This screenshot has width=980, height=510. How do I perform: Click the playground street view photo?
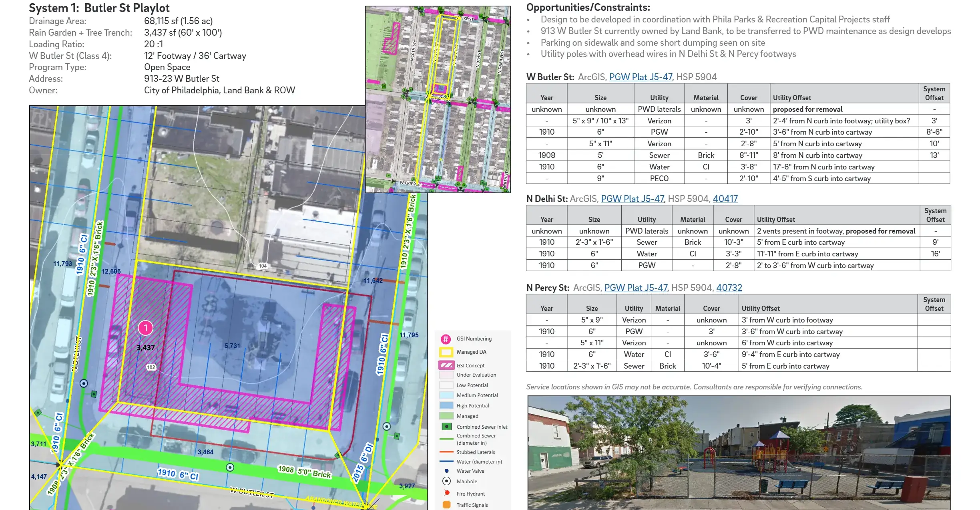pos(739,453)
